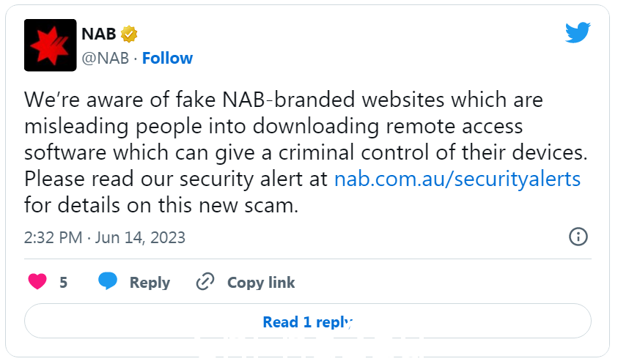
Task: Click the gold verified badge next to NAB
Action: pos(129,34)
